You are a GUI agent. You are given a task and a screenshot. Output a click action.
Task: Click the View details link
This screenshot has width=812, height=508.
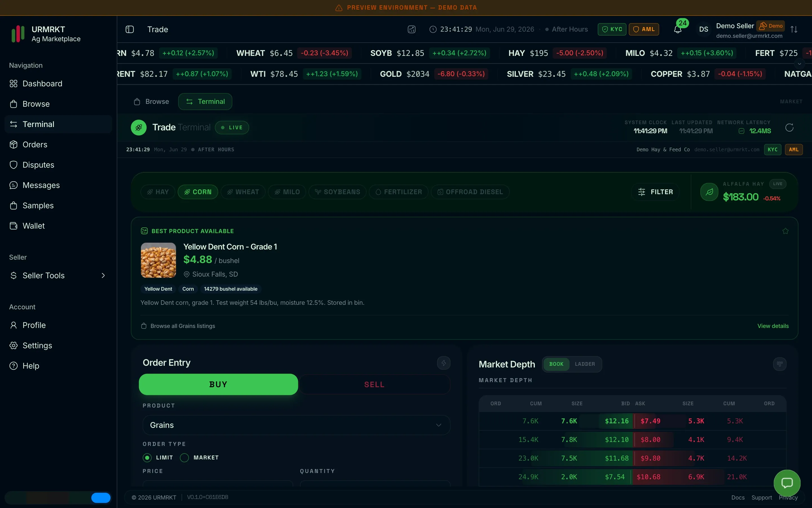773,326
